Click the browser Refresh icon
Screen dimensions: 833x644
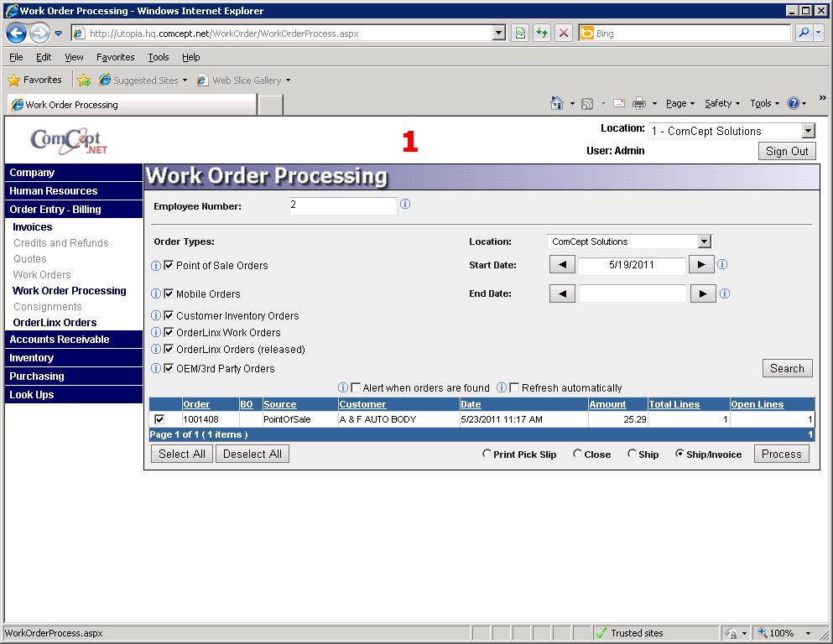[x=541, y=34]
